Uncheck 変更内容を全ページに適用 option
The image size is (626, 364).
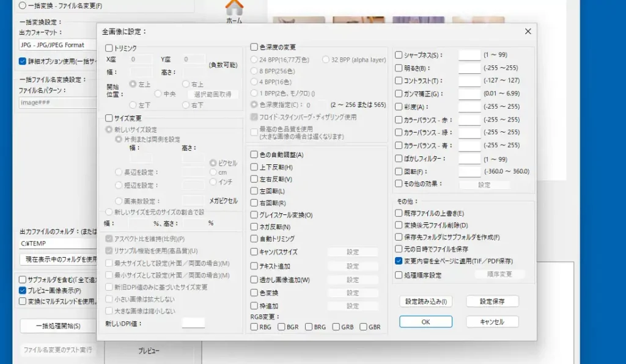pyautogui.click(x=398, y=261)
